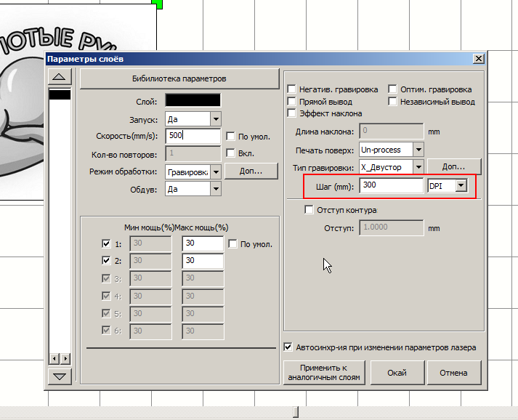Enable the Отступ контура checkbox
Screen dimensions: 518x420
308,210
